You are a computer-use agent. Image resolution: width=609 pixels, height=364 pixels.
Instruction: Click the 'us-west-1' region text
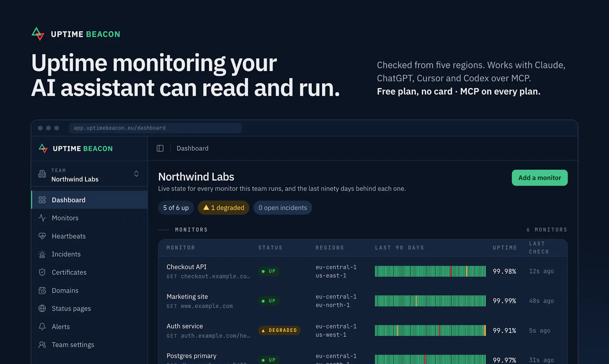coord(331,335)
